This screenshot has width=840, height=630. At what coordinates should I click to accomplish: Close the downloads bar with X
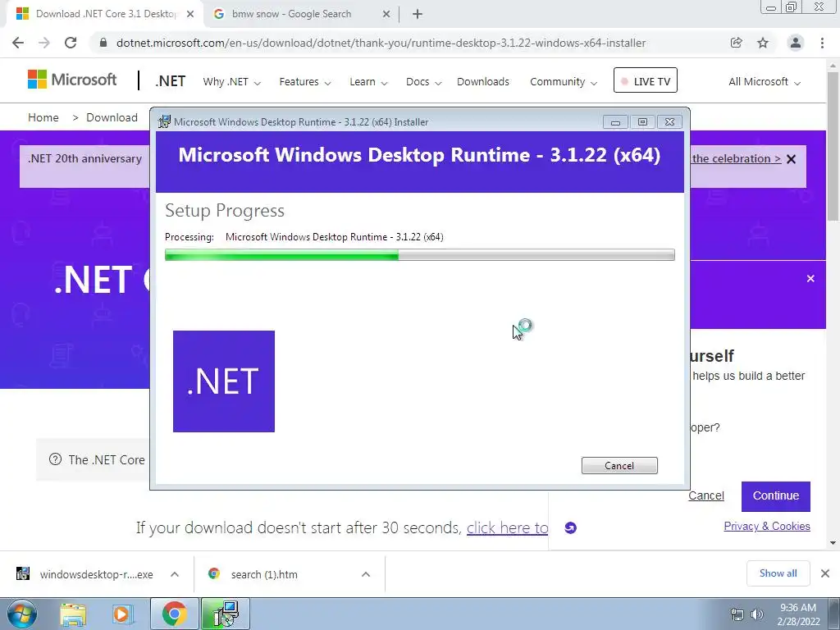pyautogui.click(x=825, y=573)
